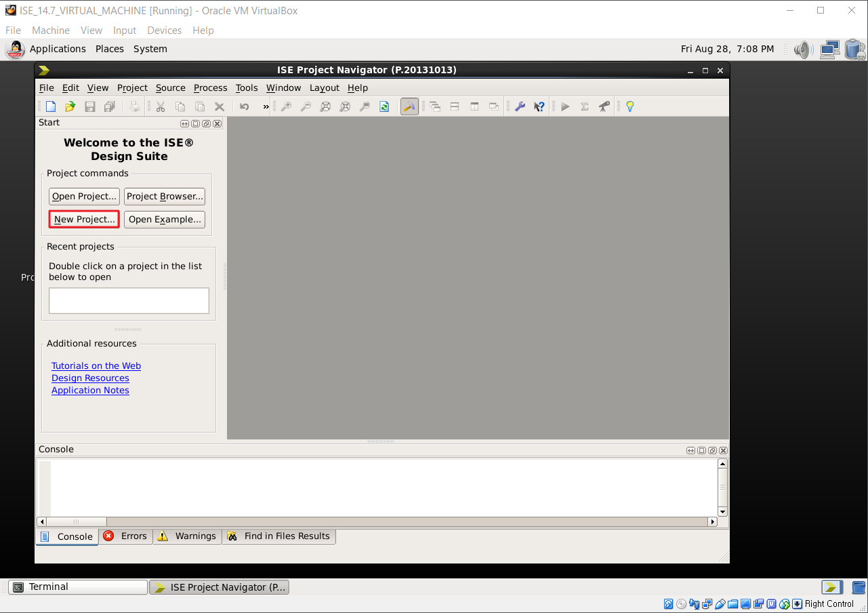
Task: Click the New file toolbar icon
Action: [x=51, y=106]
